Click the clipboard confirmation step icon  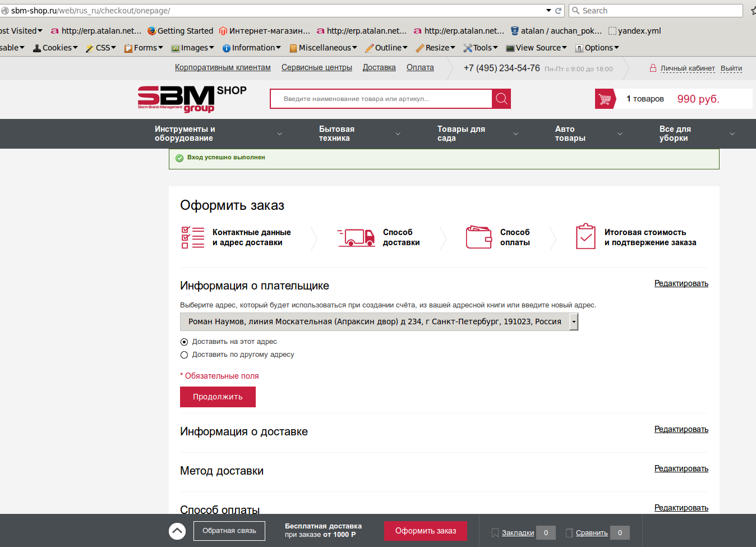pos(586,236)
